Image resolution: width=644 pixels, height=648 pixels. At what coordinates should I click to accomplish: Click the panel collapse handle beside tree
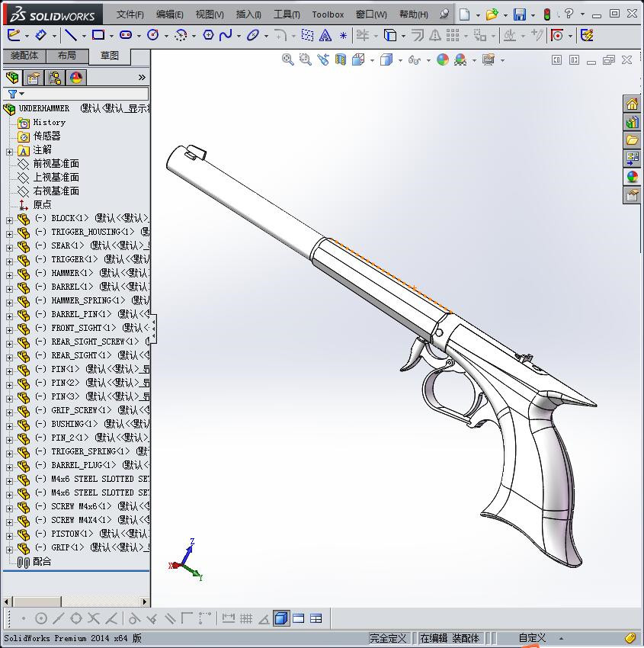(x=154, y=329)
